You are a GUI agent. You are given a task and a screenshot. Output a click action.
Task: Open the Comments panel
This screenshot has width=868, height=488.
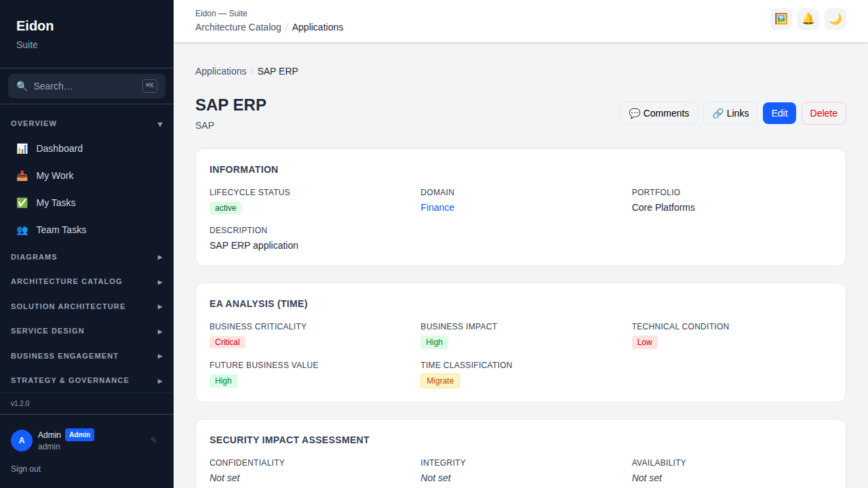click(x=658, y=113)
